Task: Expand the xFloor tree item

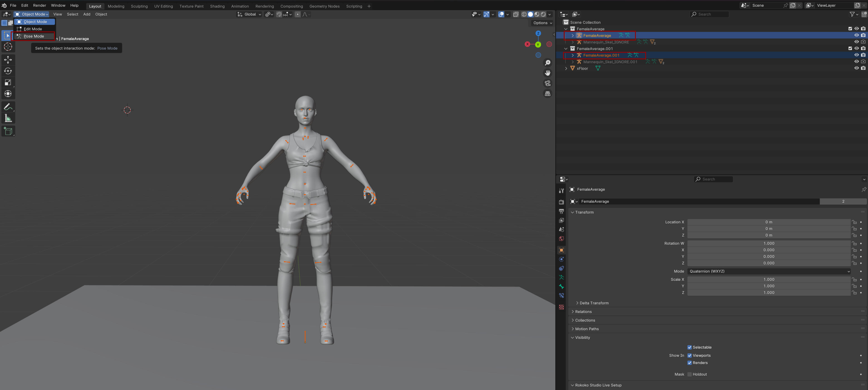Action: pyautogui.click(x=566, y=68)
